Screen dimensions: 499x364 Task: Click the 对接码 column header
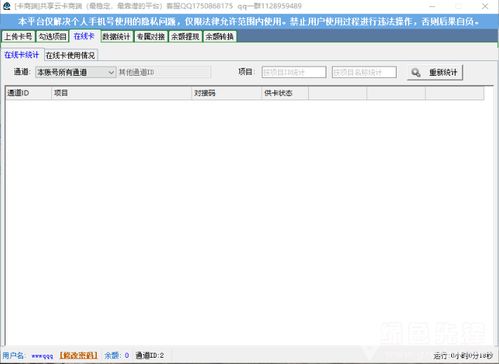pyautogui.click(x=227, y=93)
